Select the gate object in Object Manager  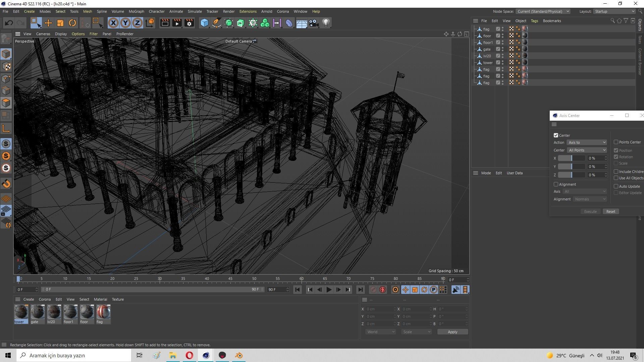[x=487, y=49]
